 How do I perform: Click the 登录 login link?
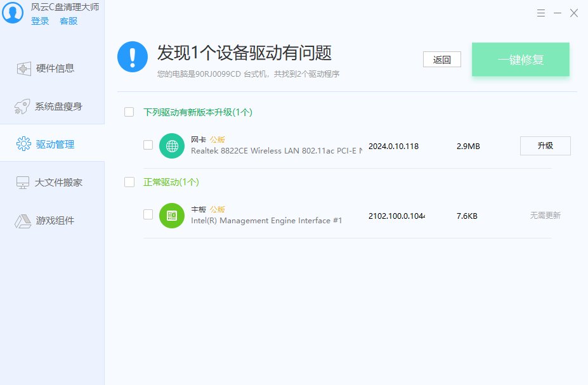(40, 21)
